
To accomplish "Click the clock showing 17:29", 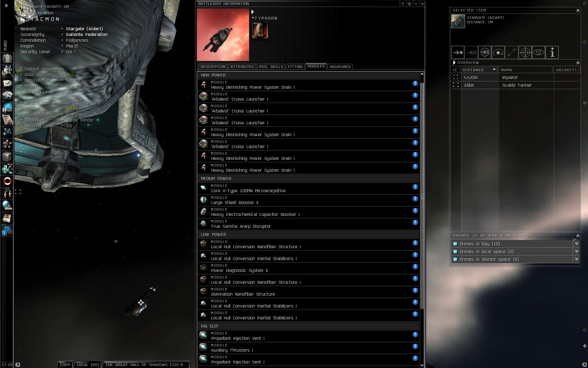I will coord(7,365).
